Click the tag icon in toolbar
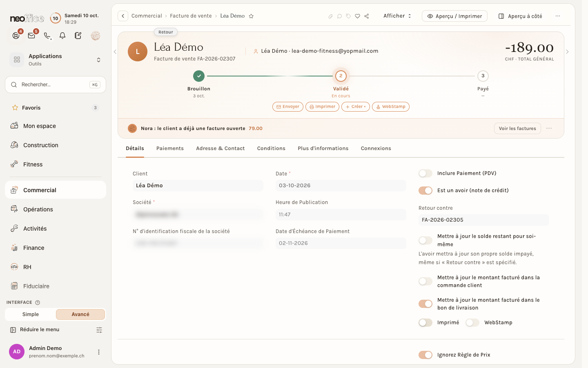588x368 pixels. 348,16
